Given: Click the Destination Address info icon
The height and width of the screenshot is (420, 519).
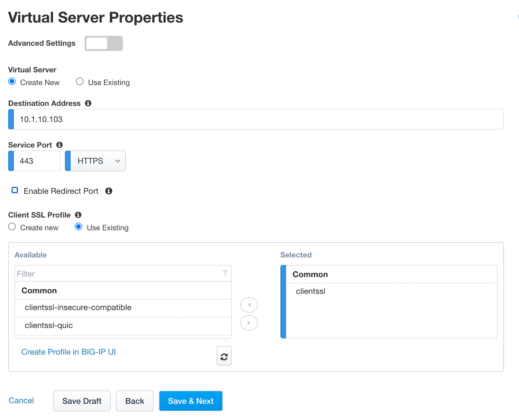Looking at the screenshot, I should (x=88, y=103).
